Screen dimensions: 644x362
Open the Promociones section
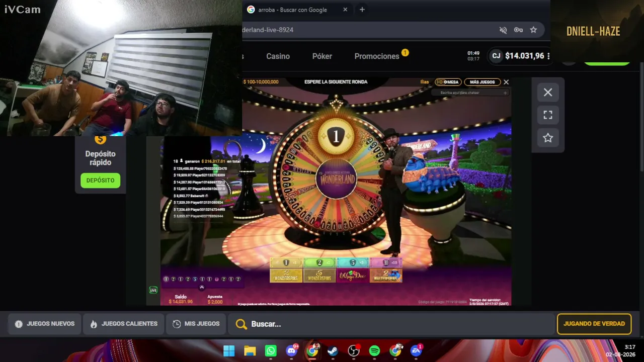pos(377,56)
